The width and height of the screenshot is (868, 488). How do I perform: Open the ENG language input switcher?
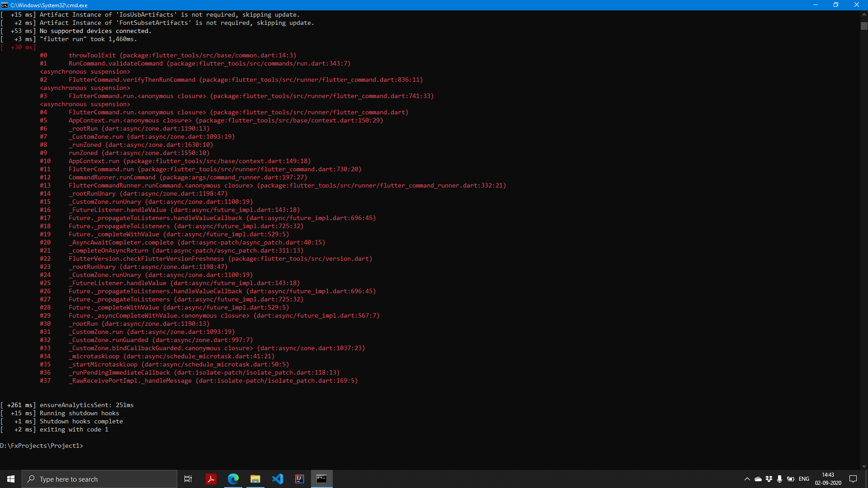click(804, 479)
